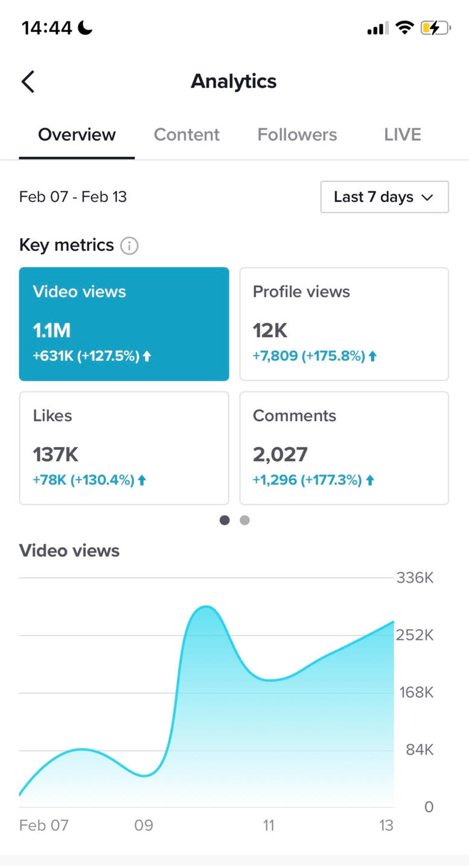The width and height of the screenshot is (469, 868).
Task: Select the Video views metric card
Action: (x=124, y=324)
